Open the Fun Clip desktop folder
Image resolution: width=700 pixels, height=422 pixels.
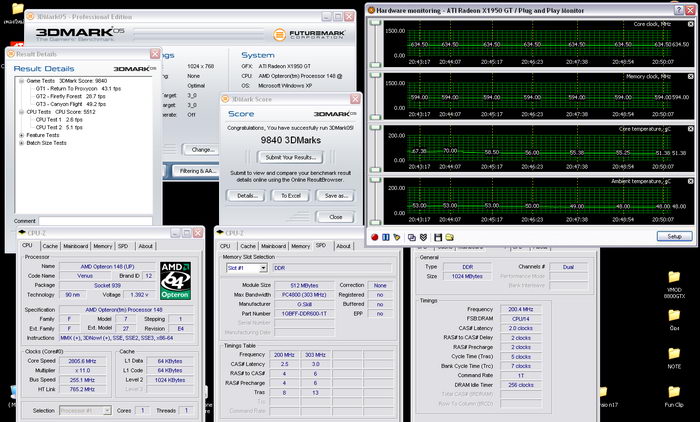pos(674,397)
